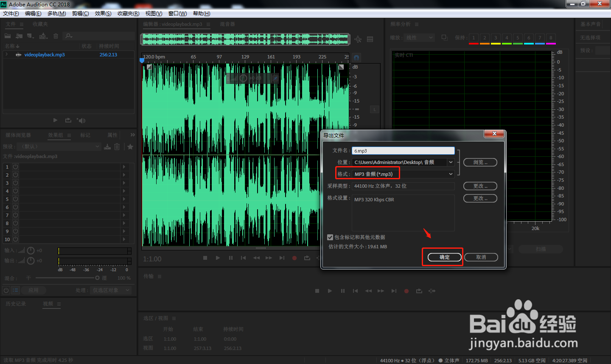Click the Stop button in the editor transport
This screenshot has height=364, width=611.
coord(205,258)
